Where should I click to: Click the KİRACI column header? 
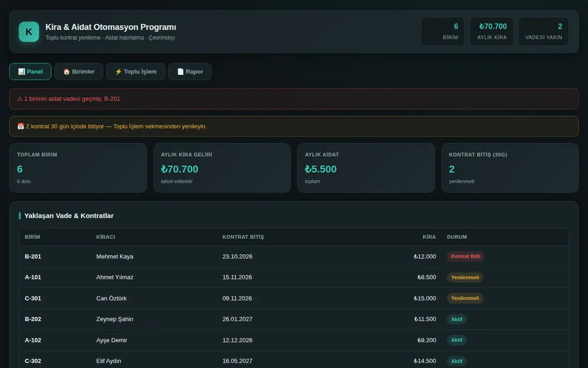pos(106,237)
